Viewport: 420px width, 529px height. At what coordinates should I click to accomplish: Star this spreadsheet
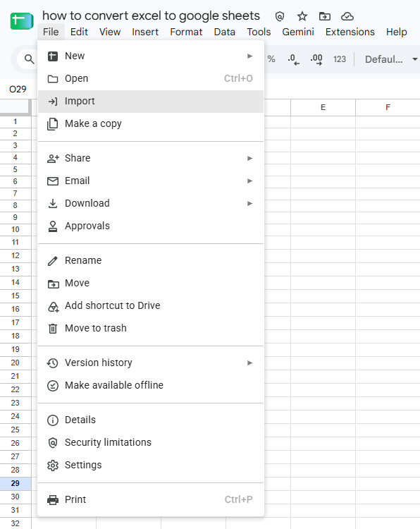click(302, 16)
